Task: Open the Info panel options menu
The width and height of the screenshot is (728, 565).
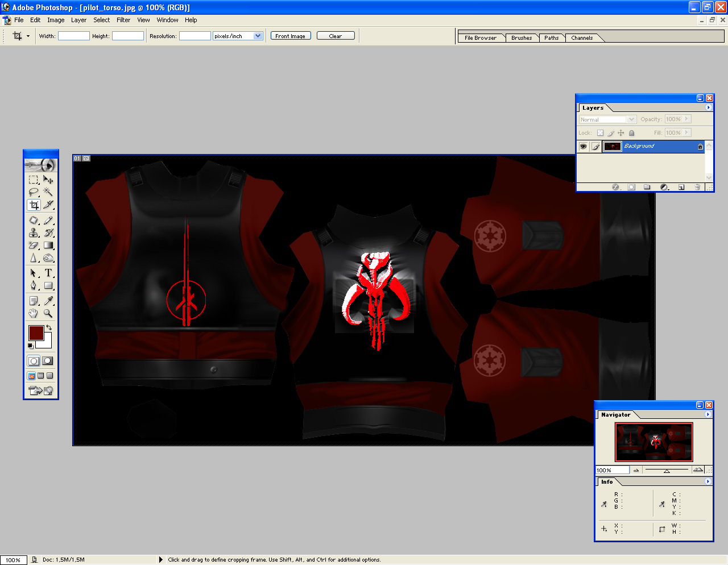Action: (708, 481)
